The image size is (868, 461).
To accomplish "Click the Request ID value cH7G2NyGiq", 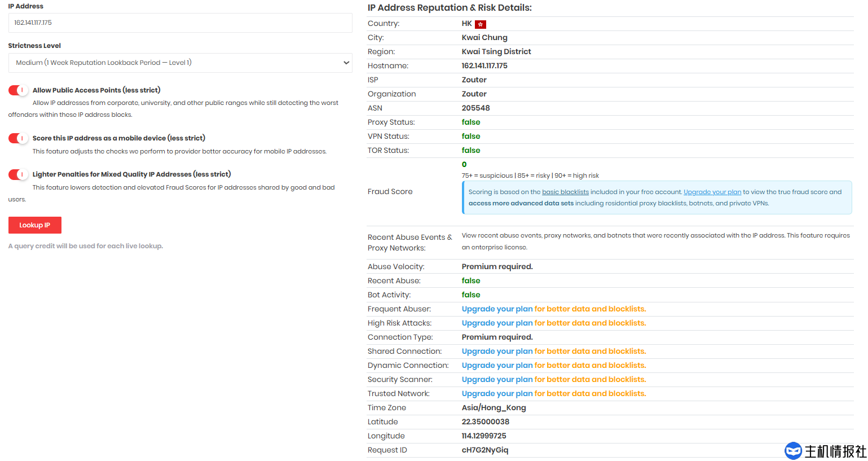I will coord(484,450).
